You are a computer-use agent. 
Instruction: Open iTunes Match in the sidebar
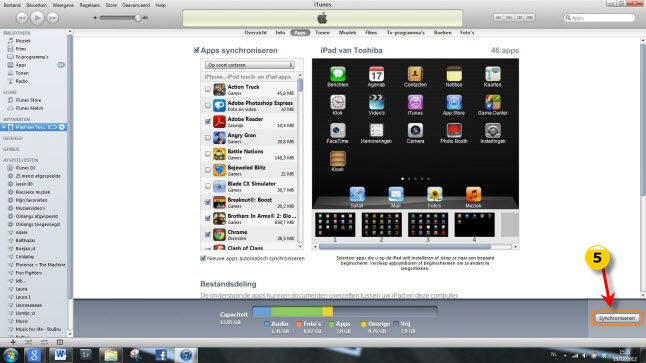coord(29,108)
